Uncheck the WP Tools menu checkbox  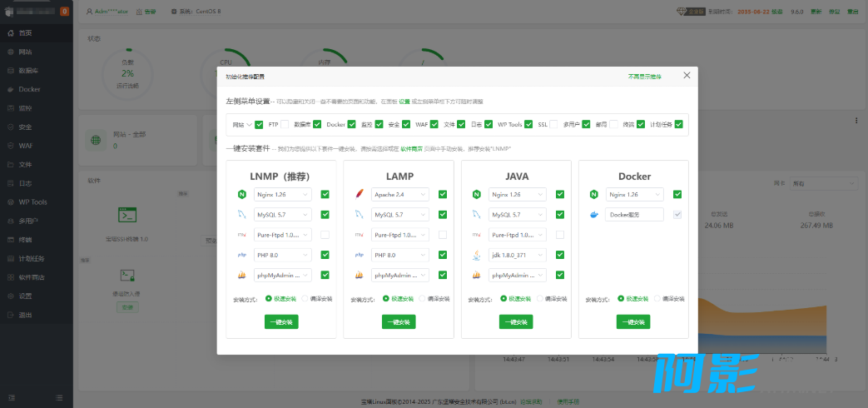(528, 125)
